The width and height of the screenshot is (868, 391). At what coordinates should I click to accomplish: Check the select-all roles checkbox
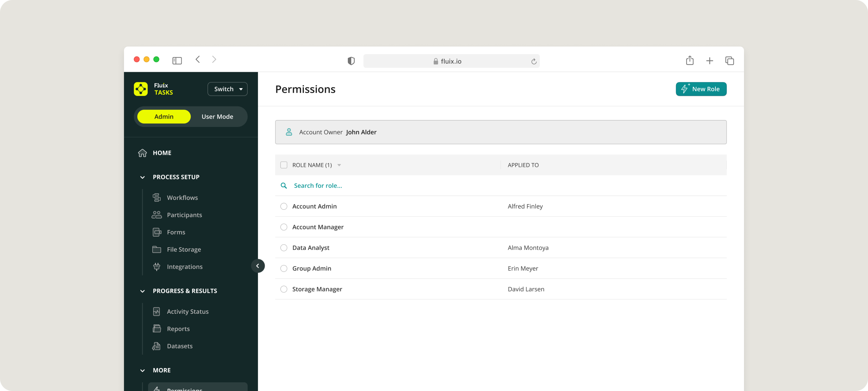tap(284, 165)
